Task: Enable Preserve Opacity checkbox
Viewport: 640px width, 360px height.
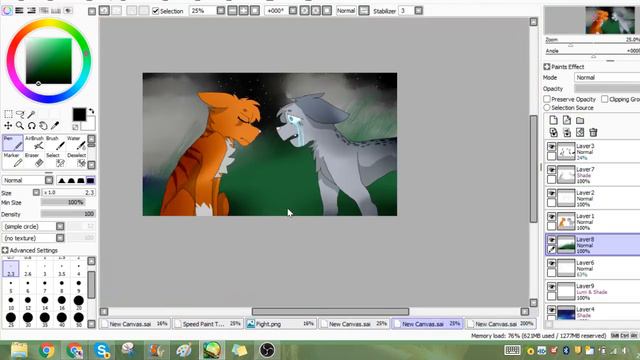Action: 547,99
